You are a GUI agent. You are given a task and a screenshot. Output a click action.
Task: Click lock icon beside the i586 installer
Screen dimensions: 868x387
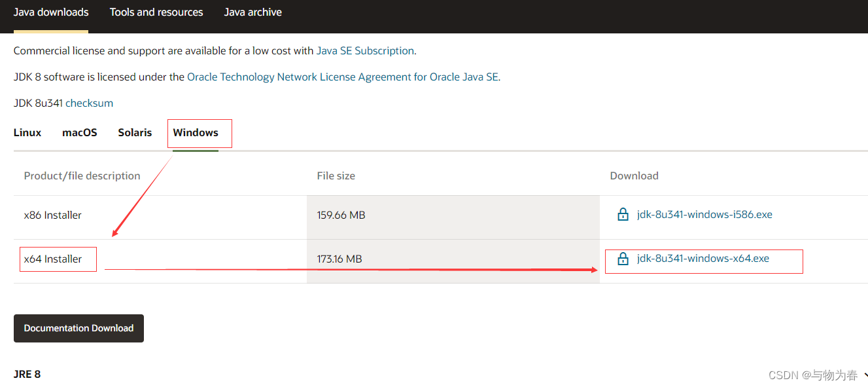pyautogui.click(x=623, y=215)
